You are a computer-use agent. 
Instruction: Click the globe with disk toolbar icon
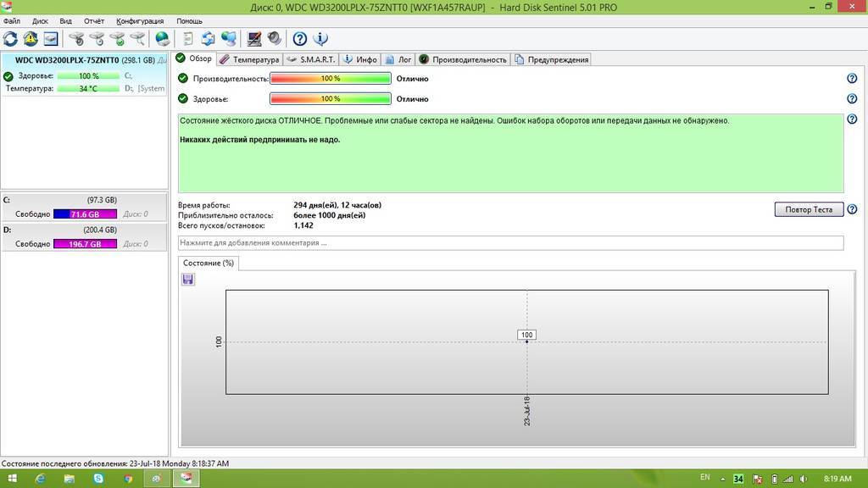point(162,39)
